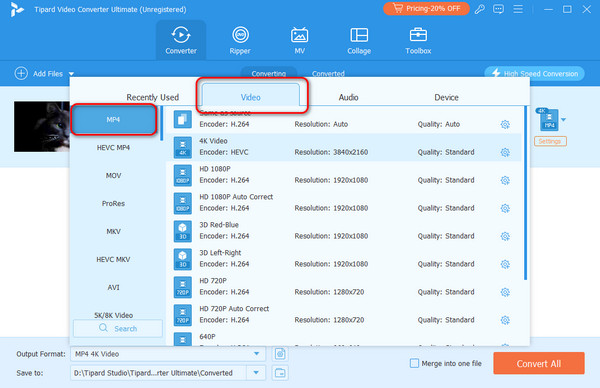Select the Device tab
Screen dimensions: 600x388
pyautogui.click(x=446, y=97)
